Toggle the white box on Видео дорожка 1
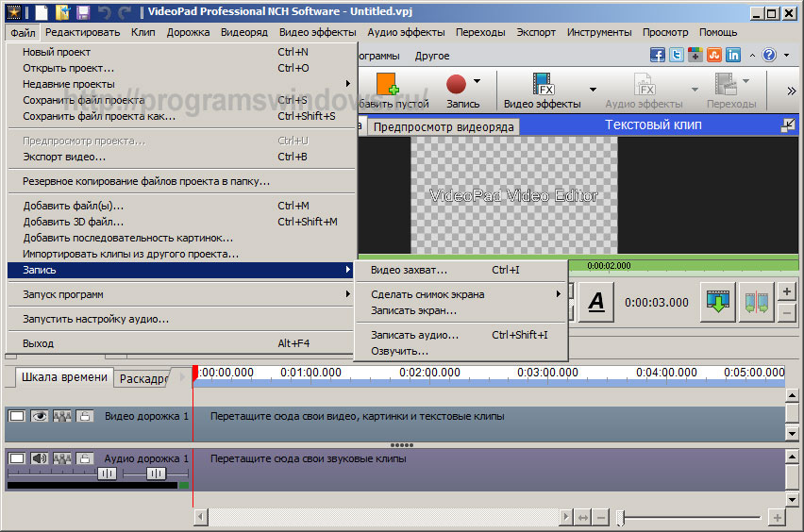Screen dimensions: 804x532 tap(16, 416)
